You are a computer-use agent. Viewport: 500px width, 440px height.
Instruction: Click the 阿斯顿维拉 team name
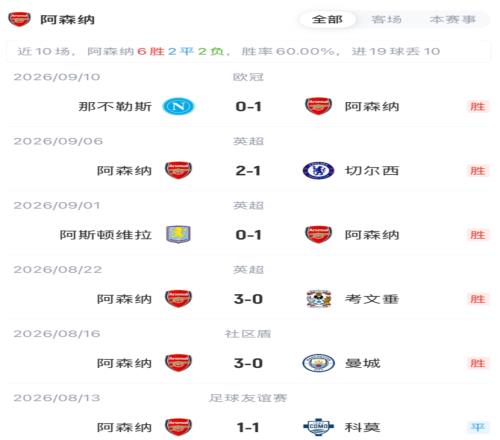tap(106, 235)
